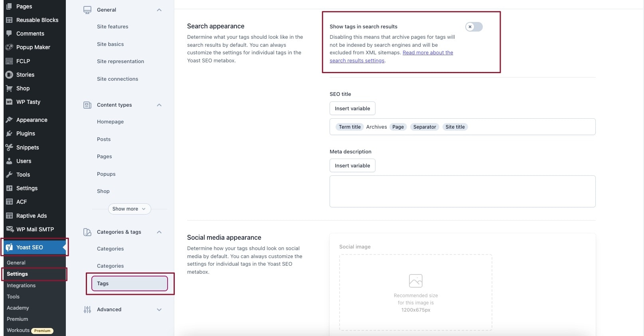Viewport: 644px width, 336px height.
Task: Open Yoast SEO Workouts submenu
Action: coord(18,330)
